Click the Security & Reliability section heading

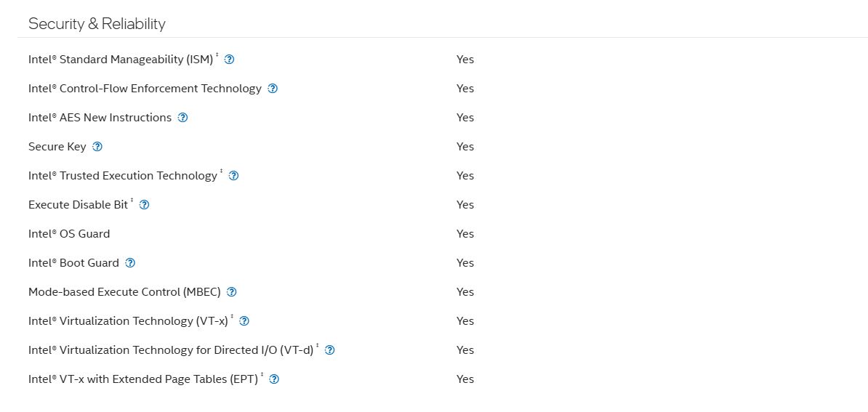(97, 24)
